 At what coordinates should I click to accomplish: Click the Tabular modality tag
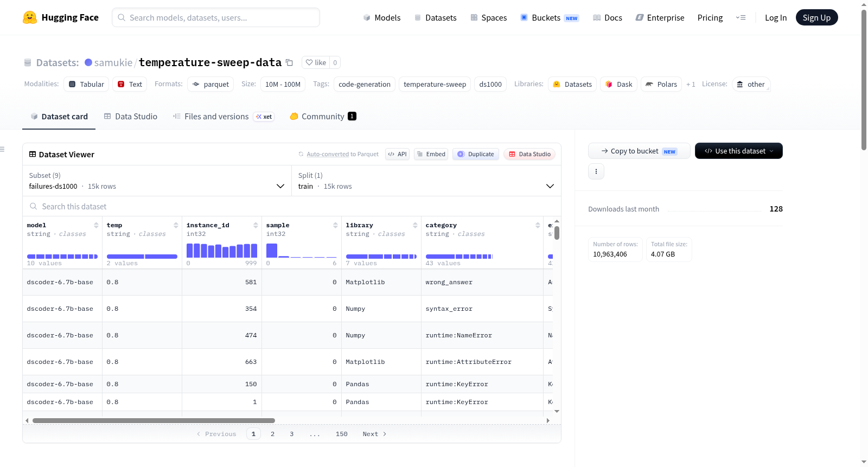[x=86, y=85]
